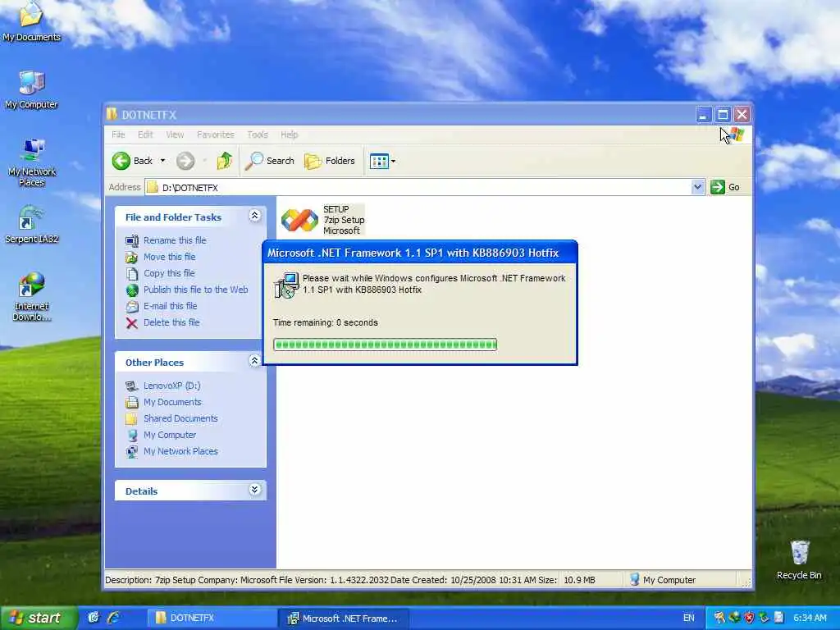840x630 pixels.
Task: Open the Help menu
Action: pos(290,135)
